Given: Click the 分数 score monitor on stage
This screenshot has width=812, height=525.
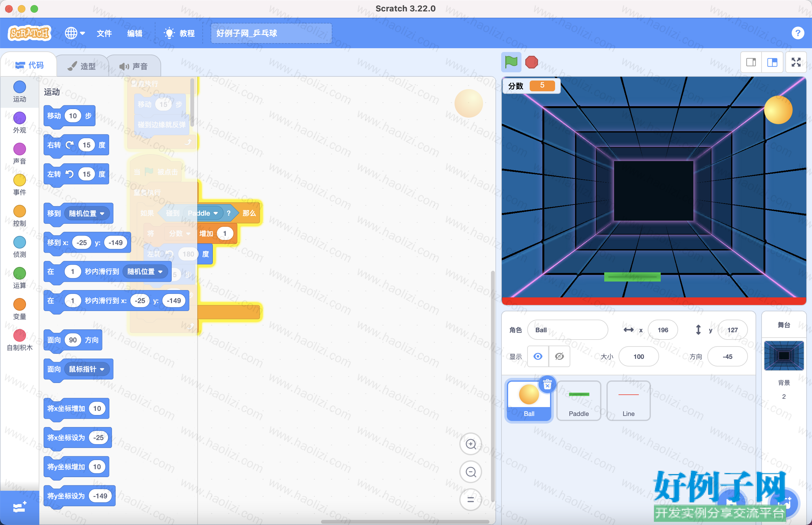Looking at the screenshot, I should (x=532, y=86).
